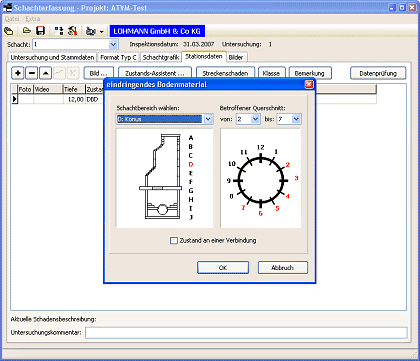The height and width of the screenshot is (361, 420).
Task: Click the 'Bild ...' button
Action: [99, 73]
